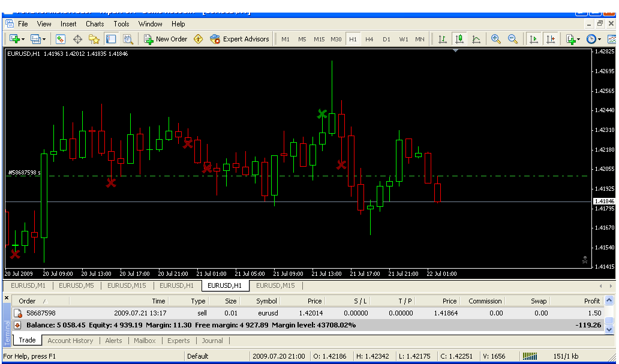Click the Zoom In magnifier icon

[x=496, y=39]
